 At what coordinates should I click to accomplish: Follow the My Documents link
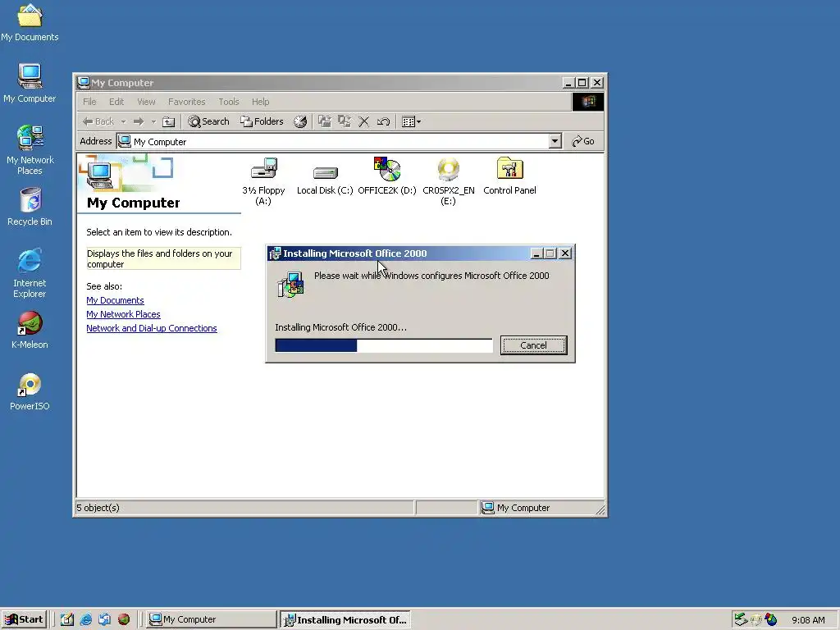coord(115,300)
